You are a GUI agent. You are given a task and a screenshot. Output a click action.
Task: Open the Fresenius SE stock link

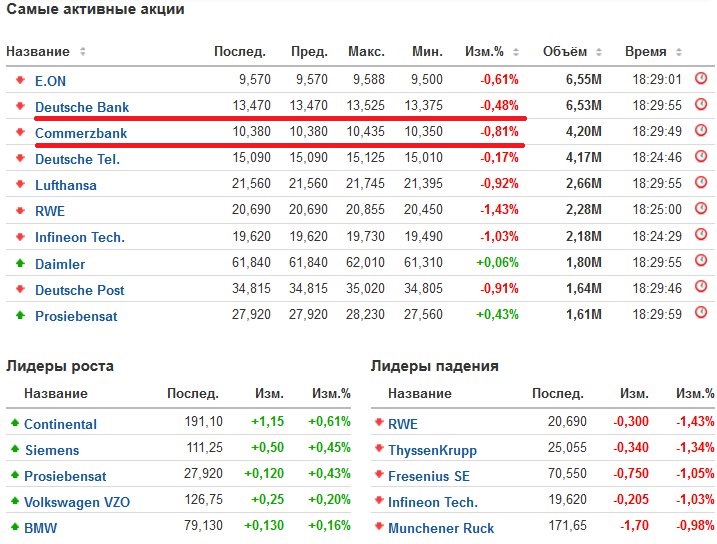point(428,476)
